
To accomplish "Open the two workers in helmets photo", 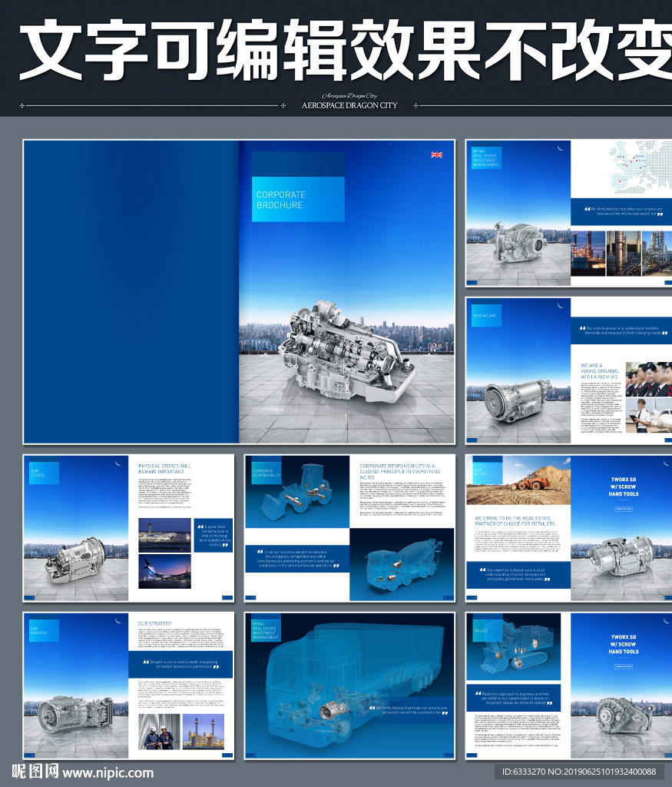I will click(x=159, y=732).
